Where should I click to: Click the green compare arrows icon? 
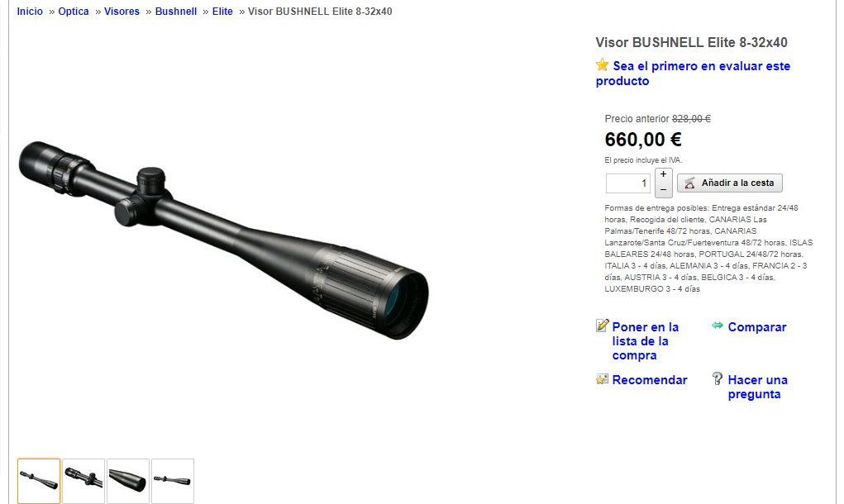718,325
